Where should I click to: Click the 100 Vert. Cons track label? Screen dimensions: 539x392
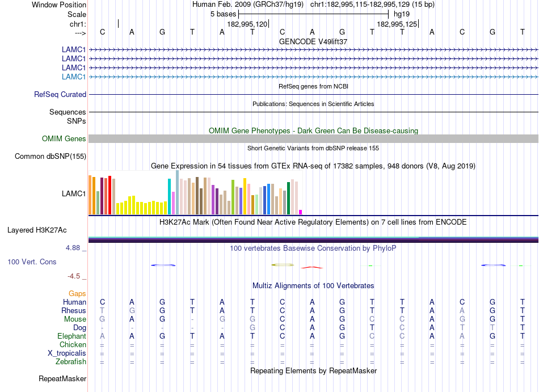(x=32, y=262)
